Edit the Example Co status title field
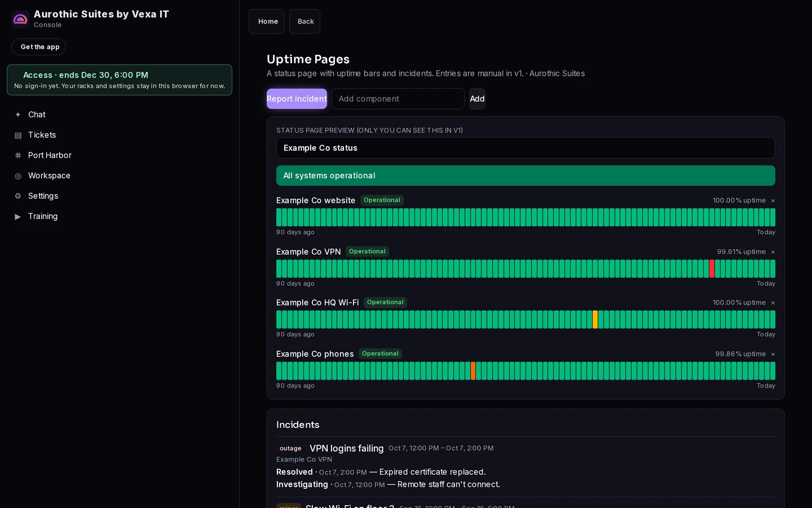 click(526, 148)
